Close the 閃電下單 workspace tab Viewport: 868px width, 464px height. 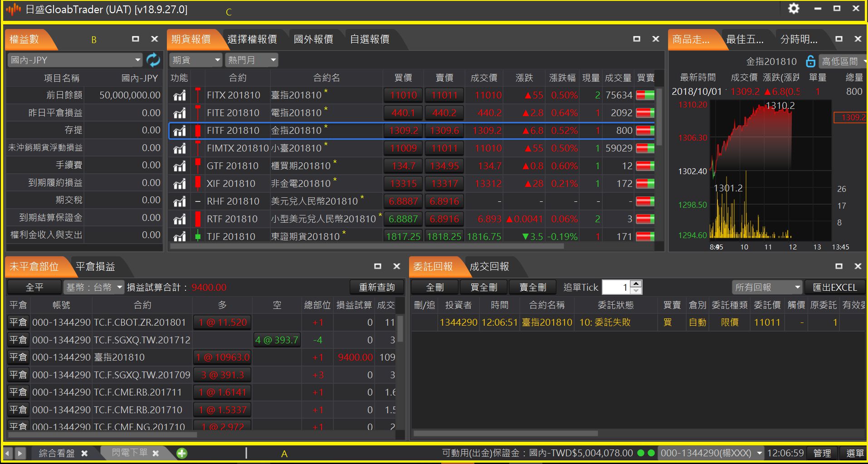point(156,453)
